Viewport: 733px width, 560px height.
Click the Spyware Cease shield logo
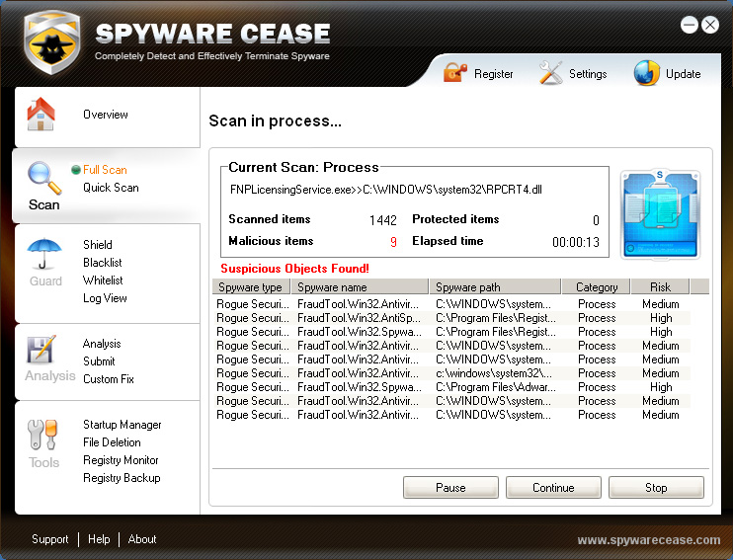point(52,42)
